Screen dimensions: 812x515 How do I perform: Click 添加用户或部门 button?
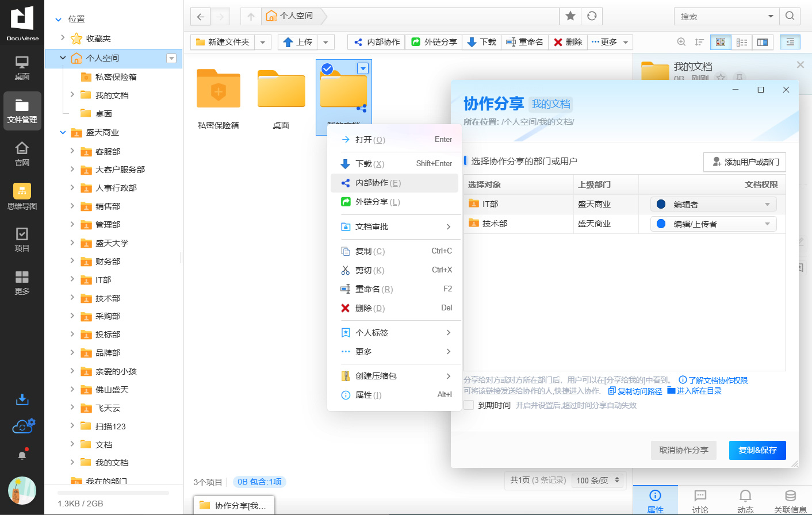pyautogui.click(x=745, y=162)
